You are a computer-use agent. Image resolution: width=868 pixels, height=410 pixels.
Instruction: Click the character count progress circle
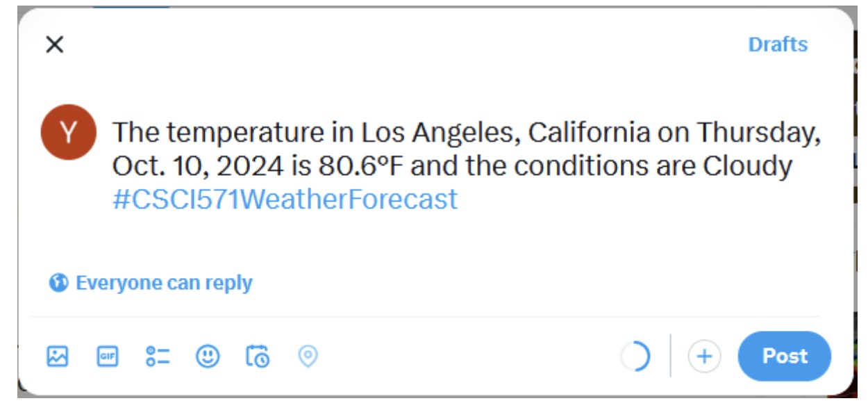click(636, 356)
